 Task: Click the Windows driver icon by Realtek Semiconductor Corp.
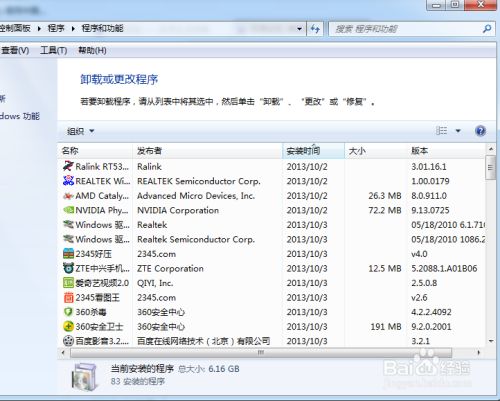pyautogui.click(x=68, y=239)
